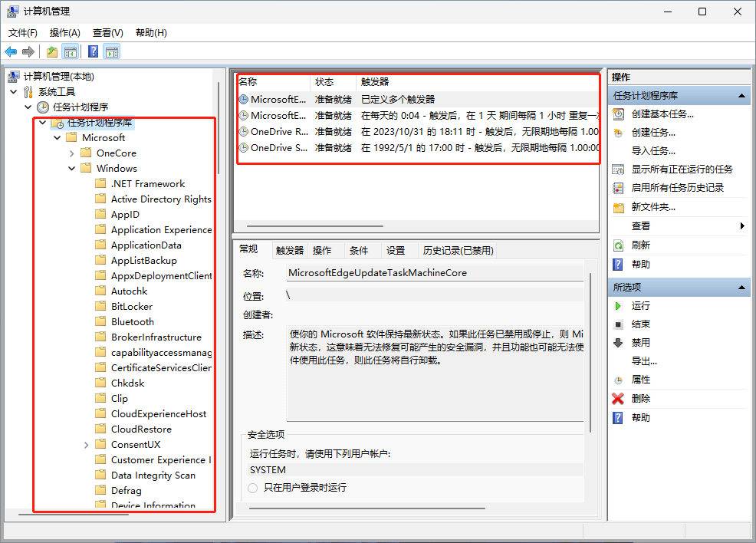Screen dimensions: 756x543
Task: Select the 只在用户登录时运行 radio button
Action: point(252,488)
